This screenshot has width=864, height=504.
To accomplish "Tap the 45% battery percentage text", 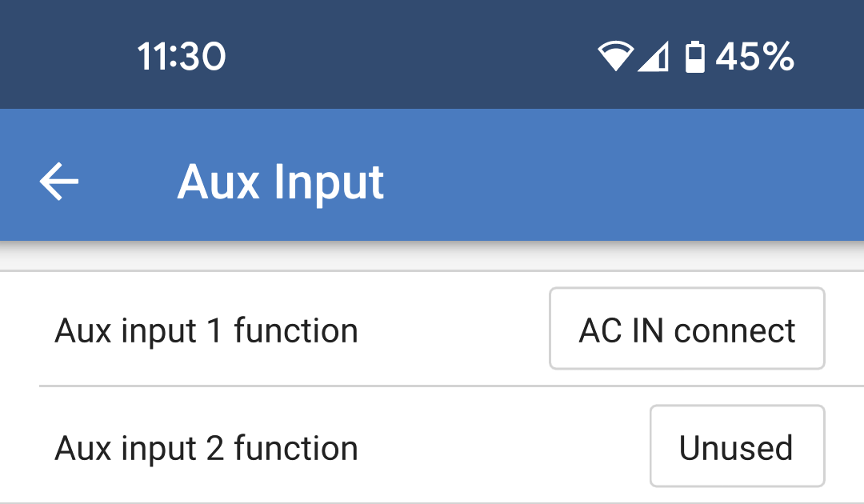I will click(x=754, y=57).
